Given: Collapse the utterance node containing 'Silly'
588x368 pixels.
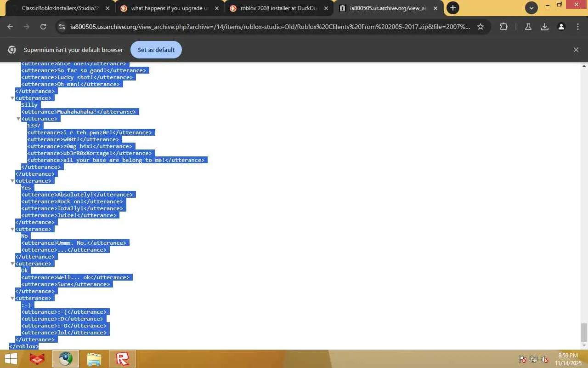Looking at the screenshot, I should [x=13, y=98].
